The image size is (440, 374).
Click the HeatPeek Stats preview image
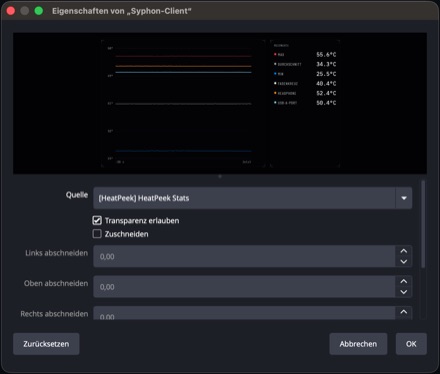pyautogui.click(x=220, y=103)
